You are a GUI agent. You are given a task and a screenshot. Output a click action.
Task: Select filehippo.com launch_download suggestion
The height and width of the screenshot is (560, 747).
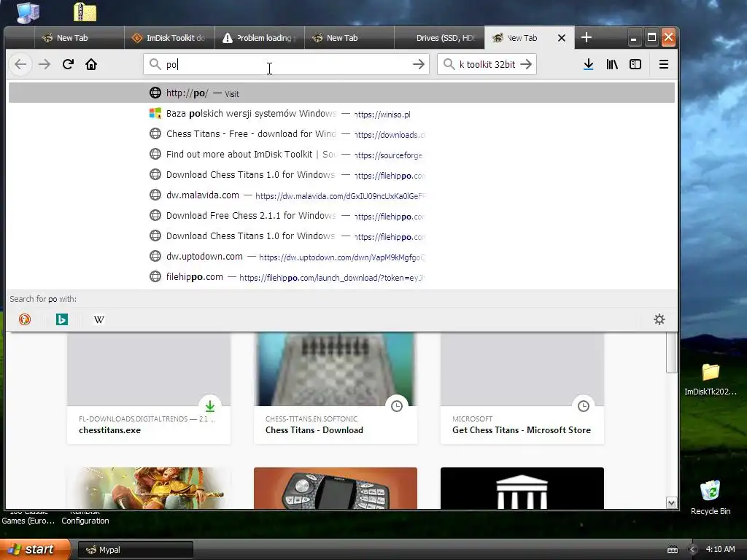pos(341,277)
